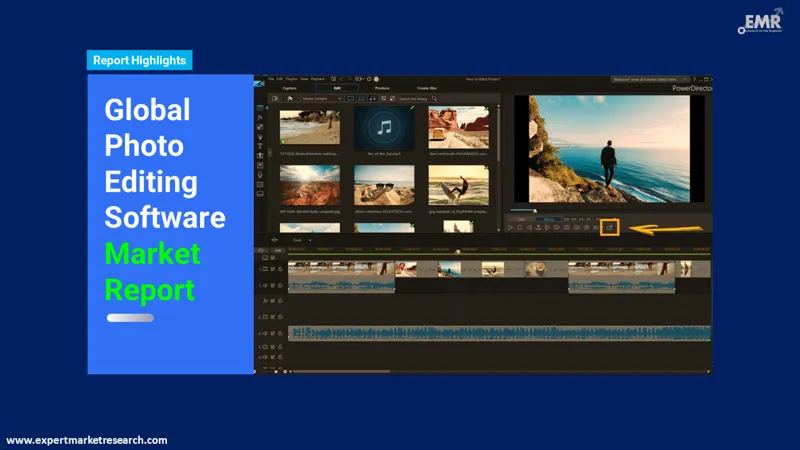Switch to the Capture tab

coord(289,88)
